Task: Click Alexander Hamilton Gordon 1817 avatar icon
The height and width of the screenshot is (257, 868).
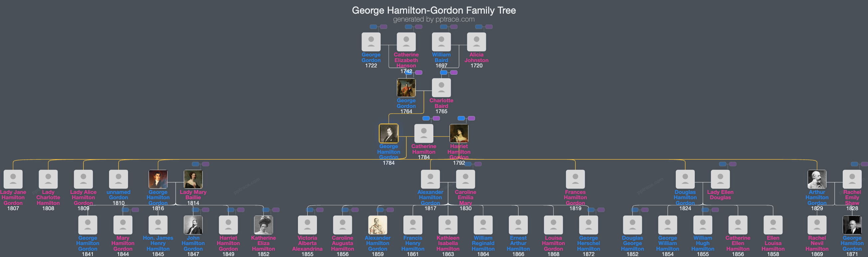Action: click(x=430, y=179)
